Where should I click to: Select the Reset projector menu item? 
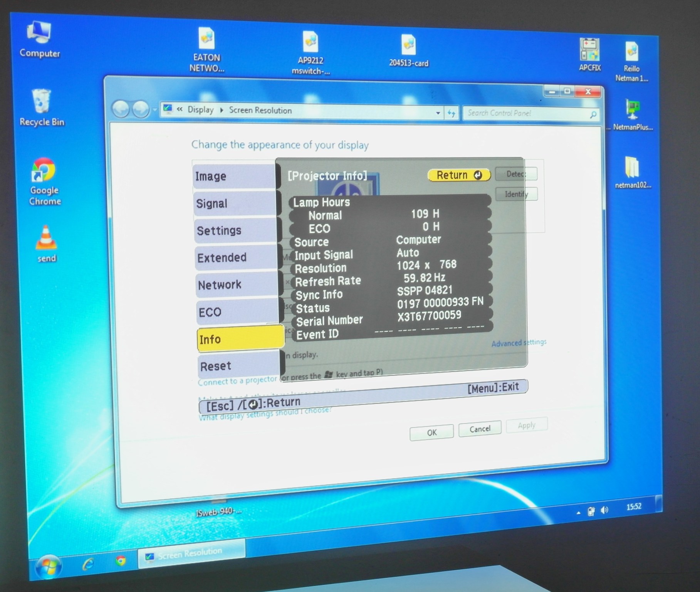[239, 365]
